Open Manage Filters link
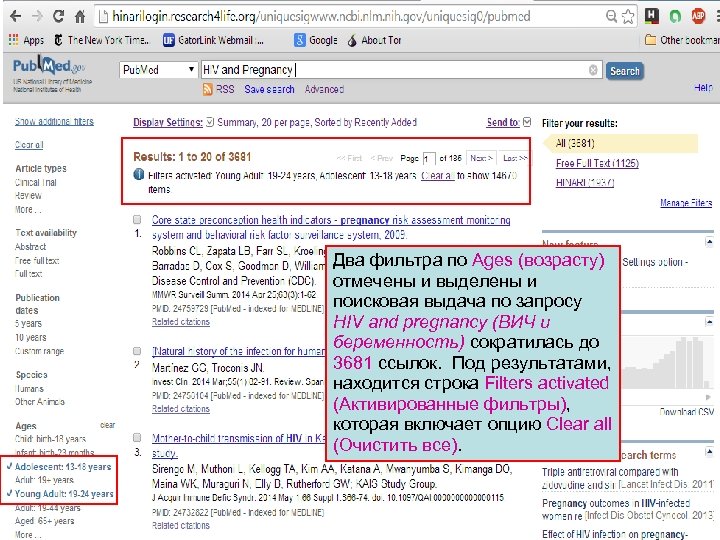This screenshot has width=720, height=540. coord(686,202)
